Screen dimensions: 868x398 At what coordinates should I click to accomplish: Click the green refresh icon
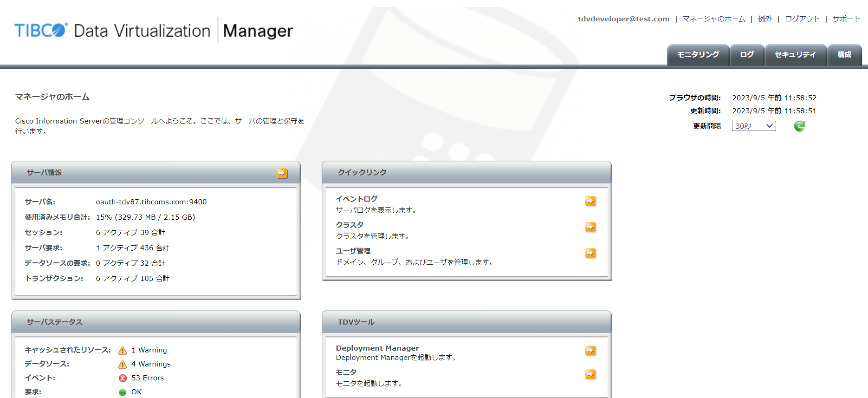[799, 126]
